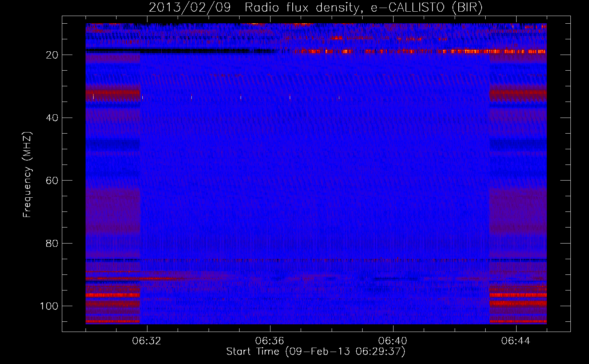Click the plot title '2013/02/09 Radio flux density'

click(316, 8)
